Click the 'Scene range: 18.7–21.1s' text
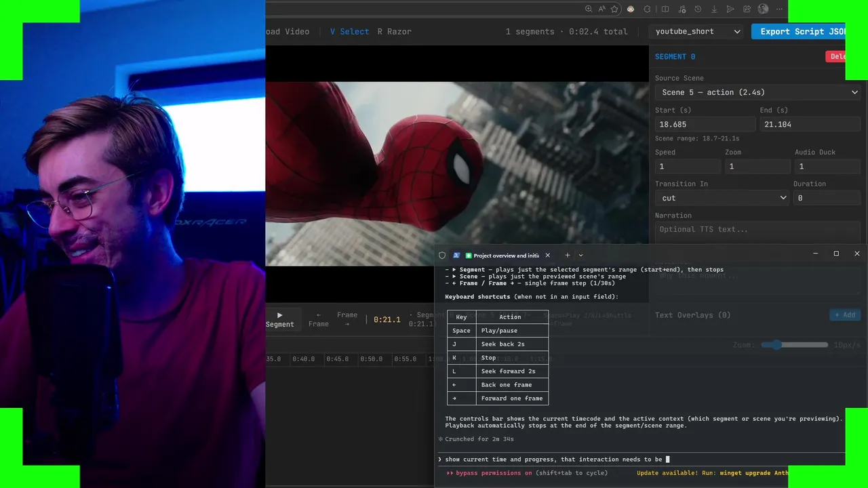Screen dimensions: 868x488 point(697,139)
